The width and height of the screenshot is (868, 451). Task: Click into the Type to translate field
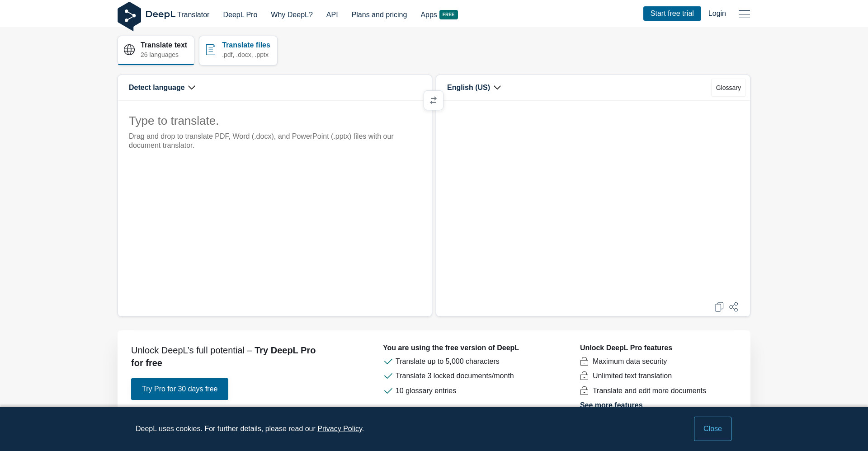point(275,208)
